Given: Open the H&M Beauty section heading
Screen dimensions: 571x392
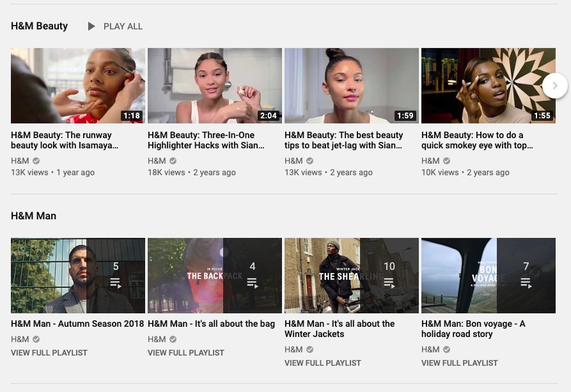Looking at the screenshot, I should coord(40,26).
